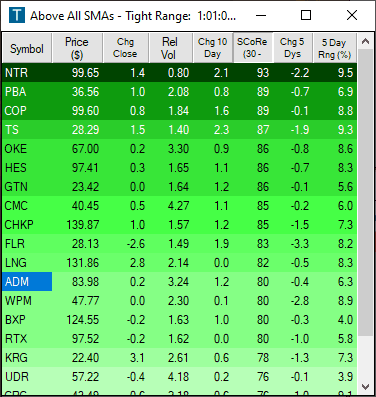The image size is (376, 397).
Task: Sort by Chg 5 Dys header
Action: coord(292,48)
